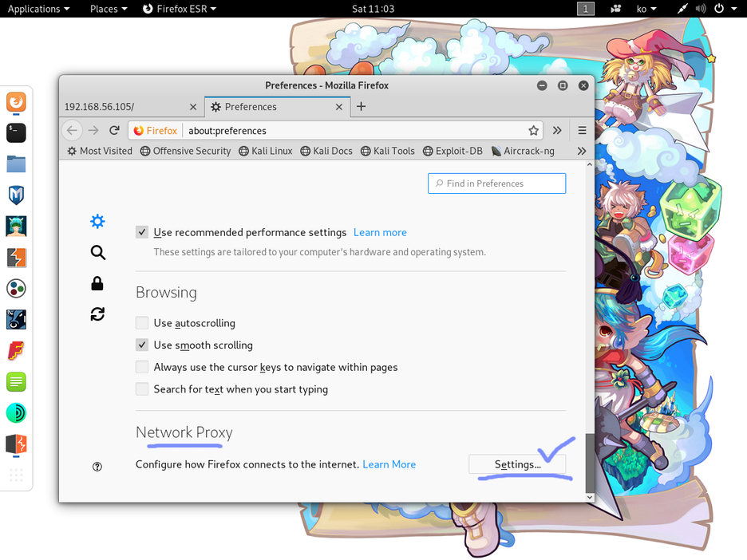
Task: Launch BeEF bull icon from the dock
Action: 16,320
